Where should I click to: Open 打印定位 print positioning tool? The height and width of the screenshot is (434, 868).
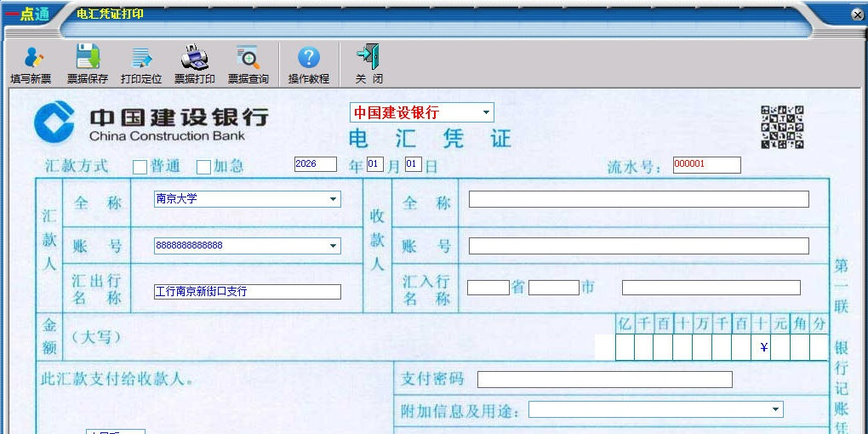141,64
